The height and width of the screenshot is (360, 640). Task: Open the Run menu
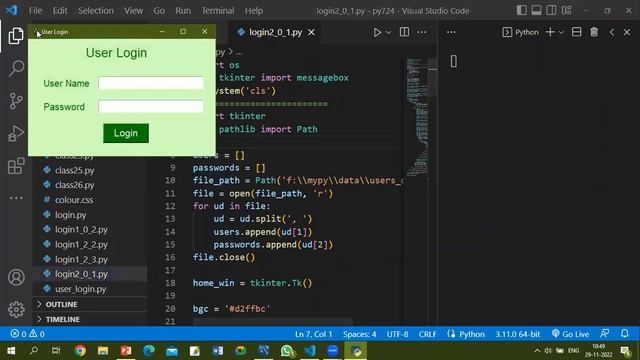click(183, 11)
